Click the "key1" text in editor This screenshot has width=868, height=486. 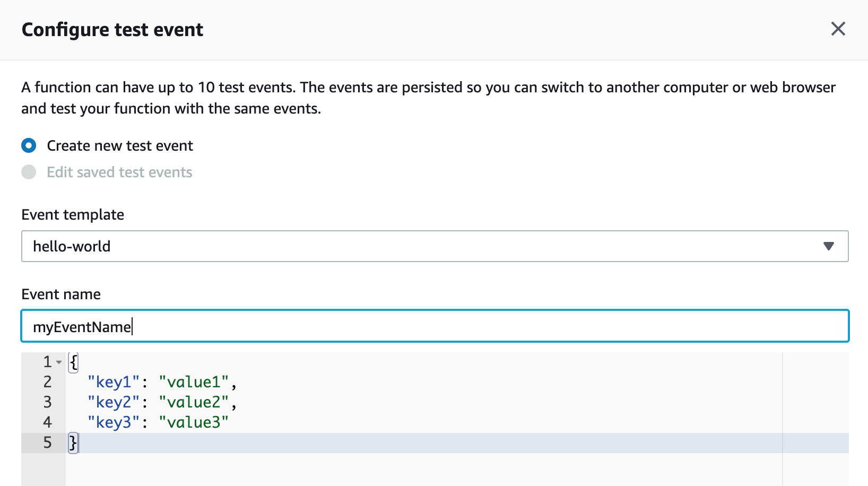point(114,382)
